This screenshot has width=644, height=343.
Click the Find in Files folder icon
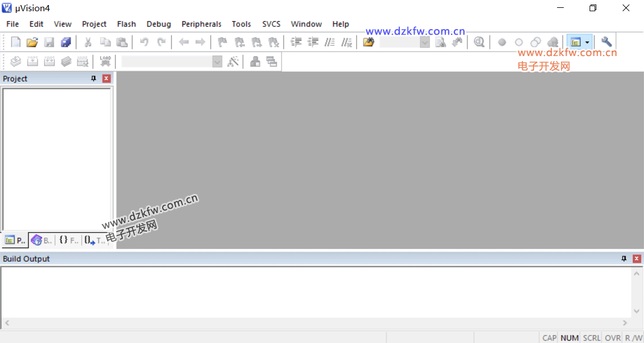pyautogui.click(x=369, y=42)
